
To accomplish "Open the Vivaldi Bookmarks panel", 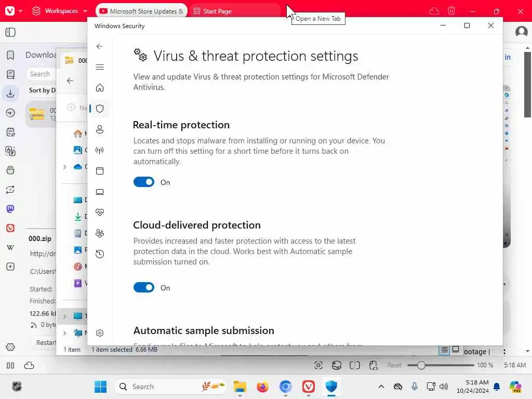I will (x=10, y=55).
